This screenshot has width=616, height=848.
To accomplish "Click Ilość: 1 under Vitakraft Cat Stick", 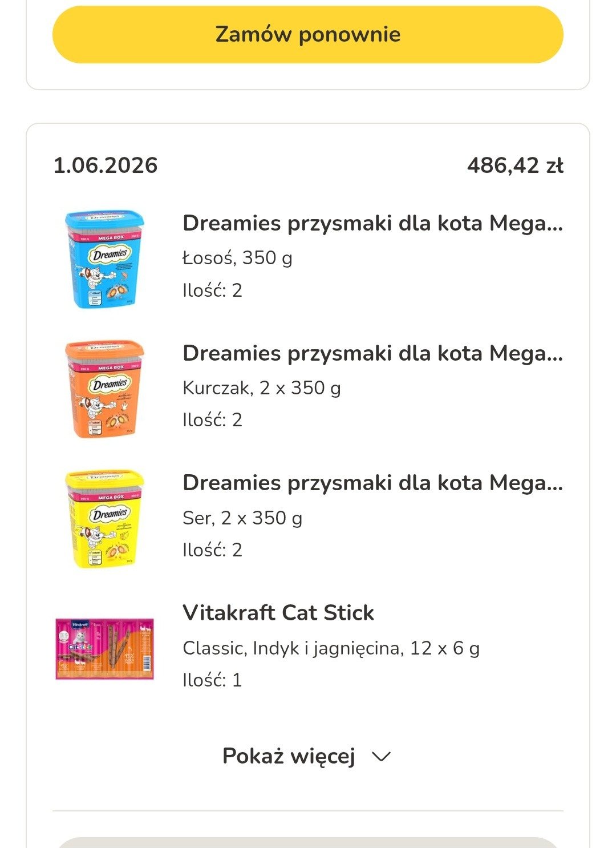I will pyautogui.click(x=212, y=680).
